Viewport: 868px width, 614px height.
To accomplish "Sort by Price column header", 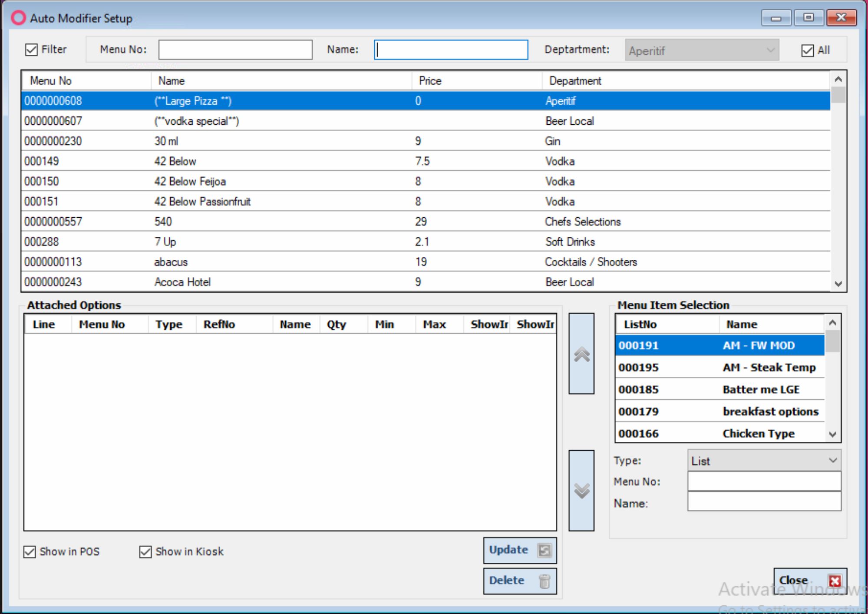I will click(477, 81).
